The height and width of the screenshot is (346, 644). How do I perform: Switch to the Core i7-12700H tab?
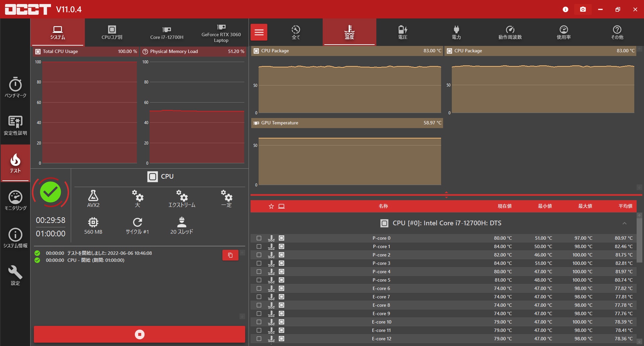click(x=167, y=32)
